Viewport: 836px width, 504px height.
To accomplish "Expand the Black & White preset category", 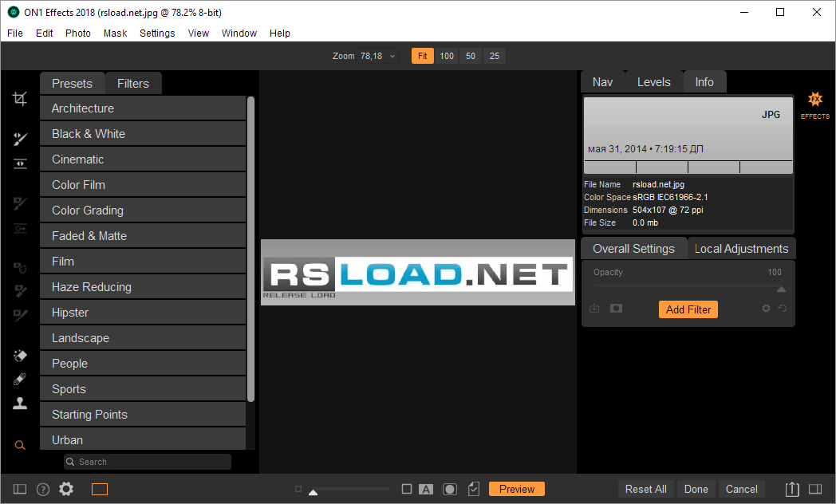I will point(143,134).
